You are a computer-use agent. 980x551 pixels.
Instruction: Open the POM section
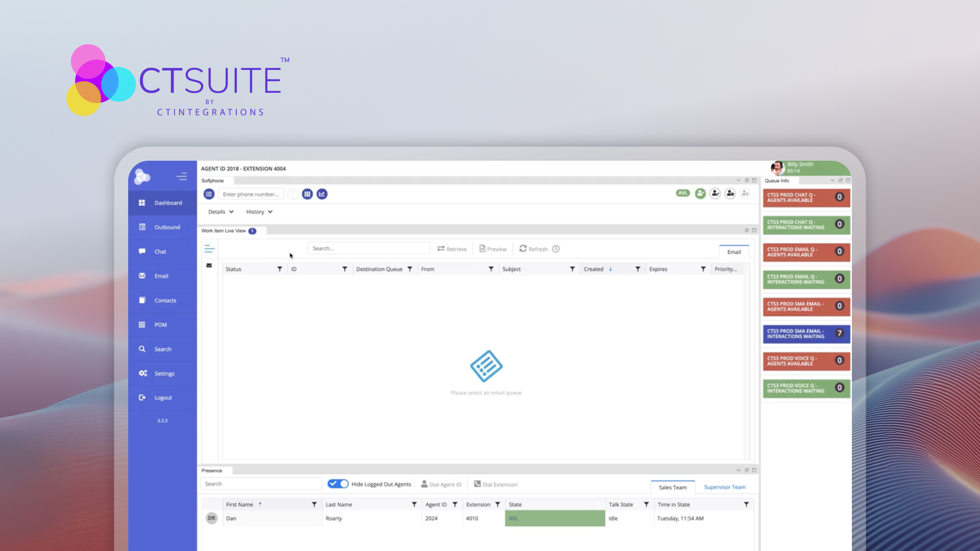click(162, 324)
